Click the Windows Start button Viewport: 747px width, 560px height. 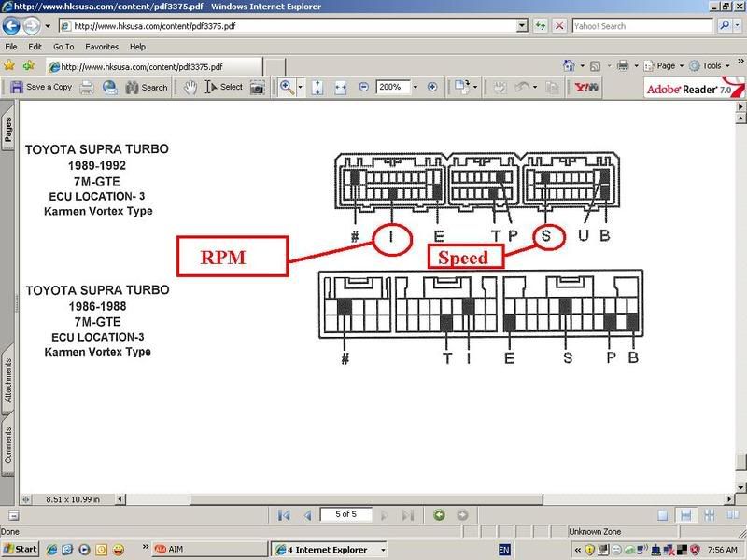[x=20, y=549]
